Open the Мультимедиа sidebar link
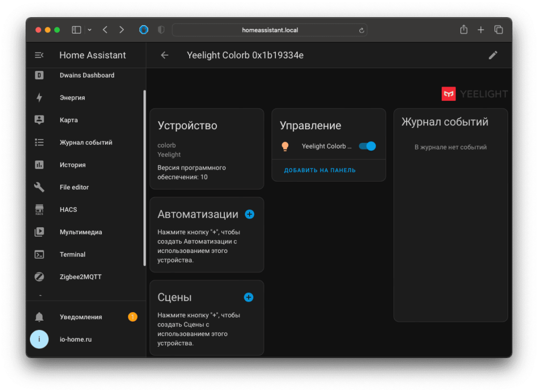The width and height of the screenshot is (538, 392). (x=86, y=232)
